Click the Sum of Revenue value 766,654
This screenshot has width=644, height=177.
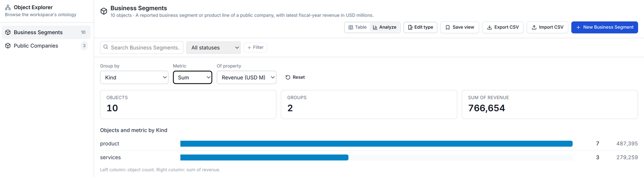point(486,108)
